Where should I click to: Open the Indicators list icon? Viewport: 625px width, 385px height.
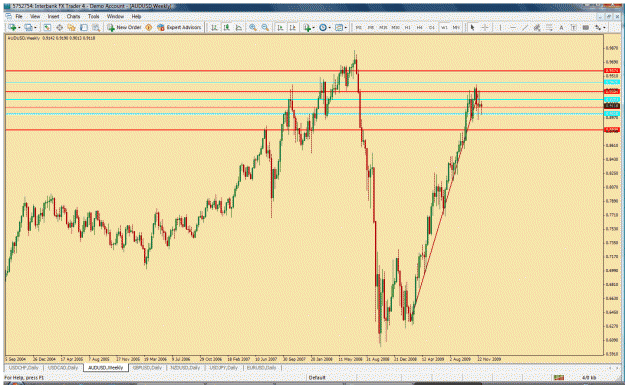(x=307, y=28)
